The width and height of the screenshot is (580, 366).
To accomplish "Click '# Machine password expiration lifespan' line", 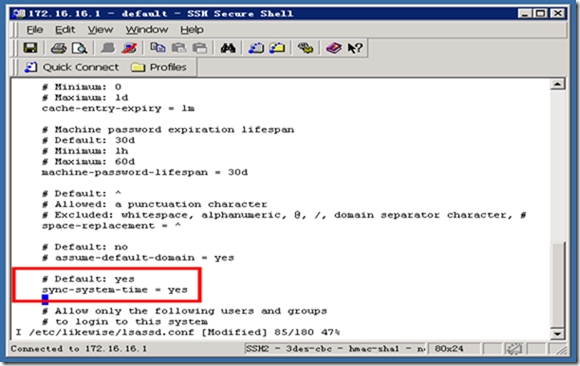I will pos(168,130).
